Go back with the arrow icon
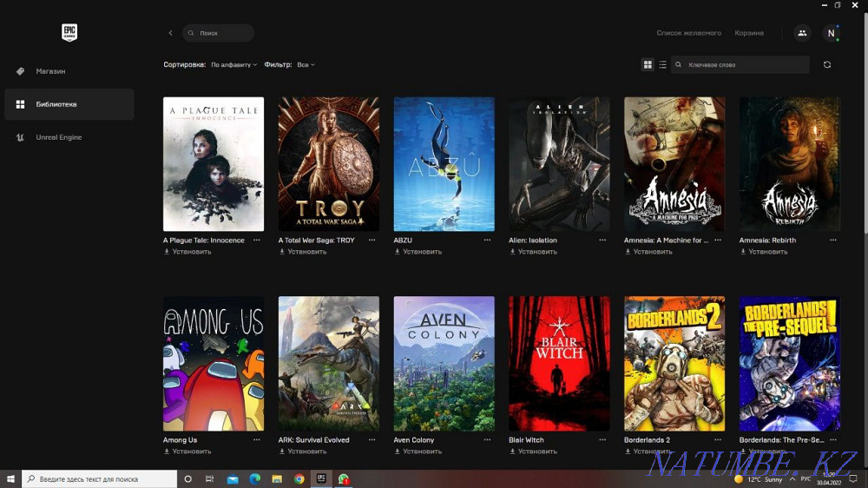Viewport: 868px width, 488px height. [170, 33]
